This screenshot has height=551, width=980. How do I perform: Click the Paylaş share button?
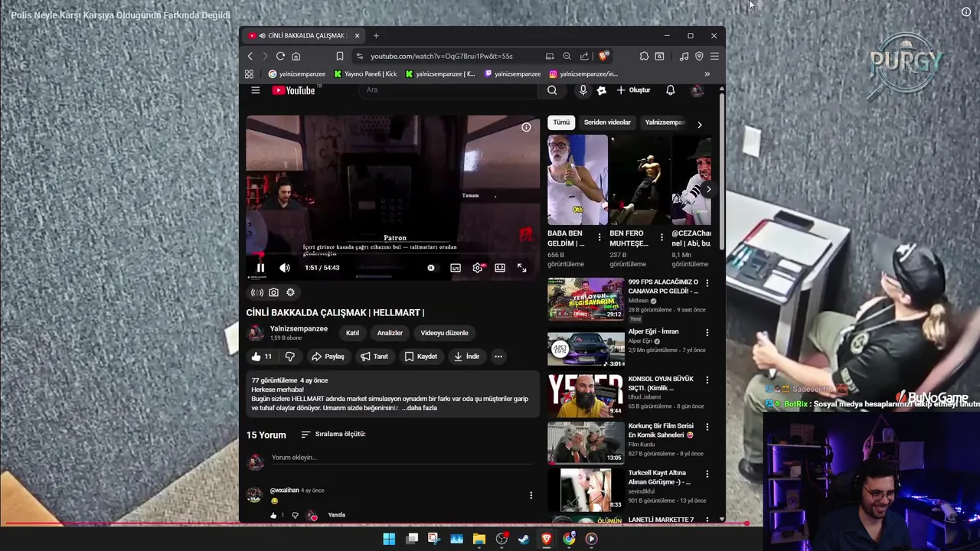[x=328, y=357]
